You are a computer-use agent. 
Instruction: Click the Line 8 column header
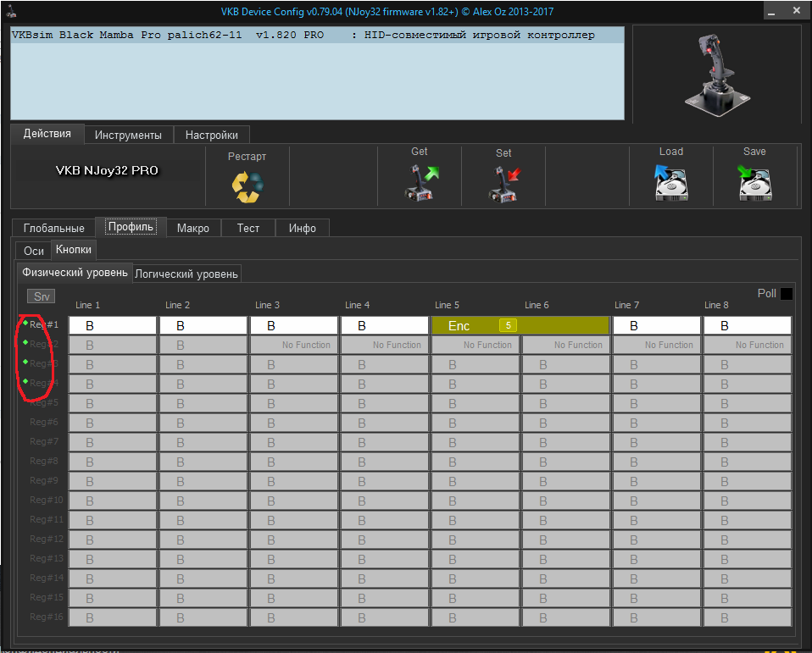[716, 305]
